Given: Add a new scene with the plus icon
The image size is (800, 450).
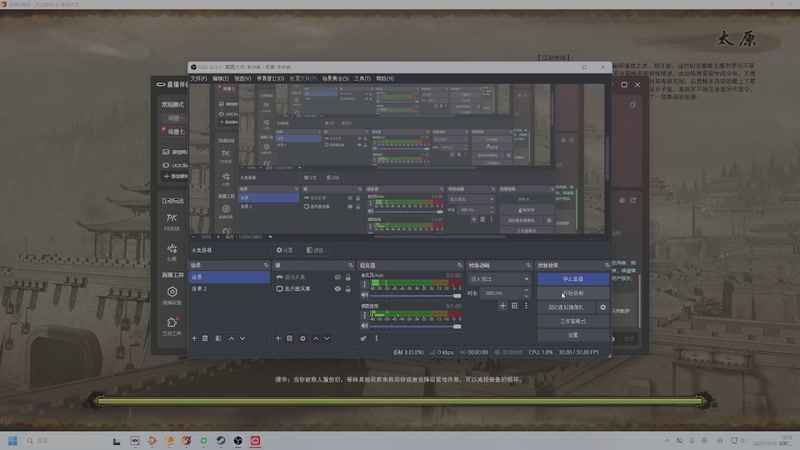Looking at the screenshot, I should tap(194, 338).
